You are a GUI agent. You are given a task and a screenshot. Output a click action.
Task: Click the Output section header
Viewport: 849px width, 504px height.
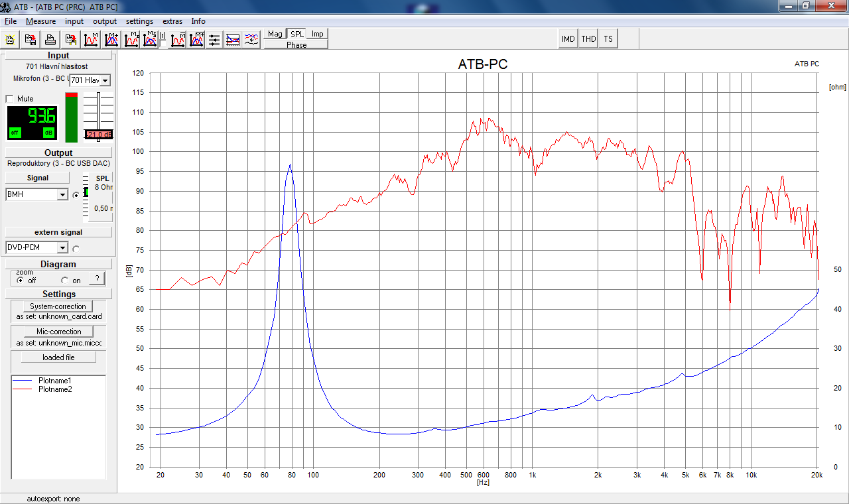point(58,153)
